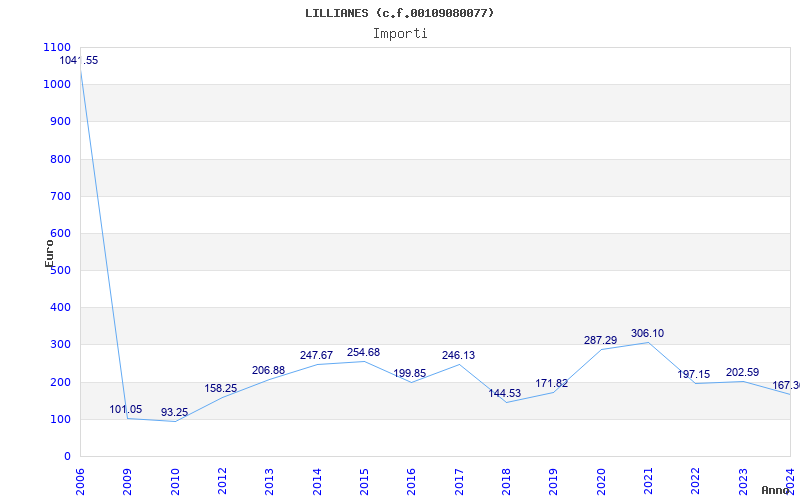
Task: Click the y-axis tick label 100
Action: point(60,419)
